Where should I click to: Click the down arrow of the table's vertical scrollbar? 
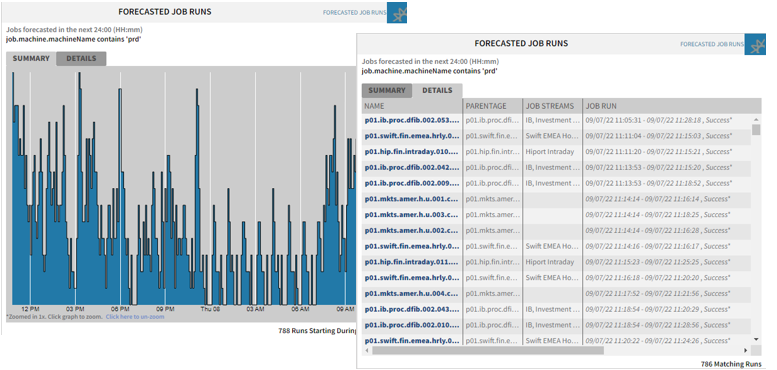coord(756,339)
